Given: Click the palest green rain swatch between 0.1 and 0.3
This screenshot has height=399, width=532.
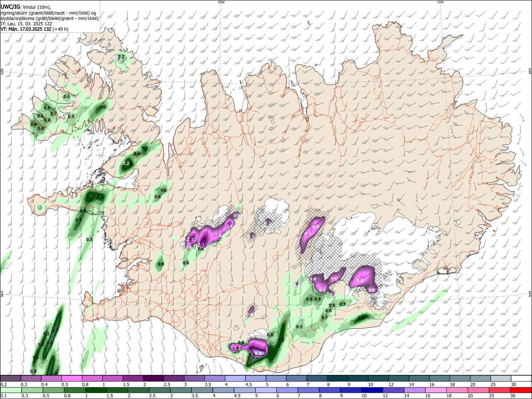Looking at the screenshot, I should (11, 390).
